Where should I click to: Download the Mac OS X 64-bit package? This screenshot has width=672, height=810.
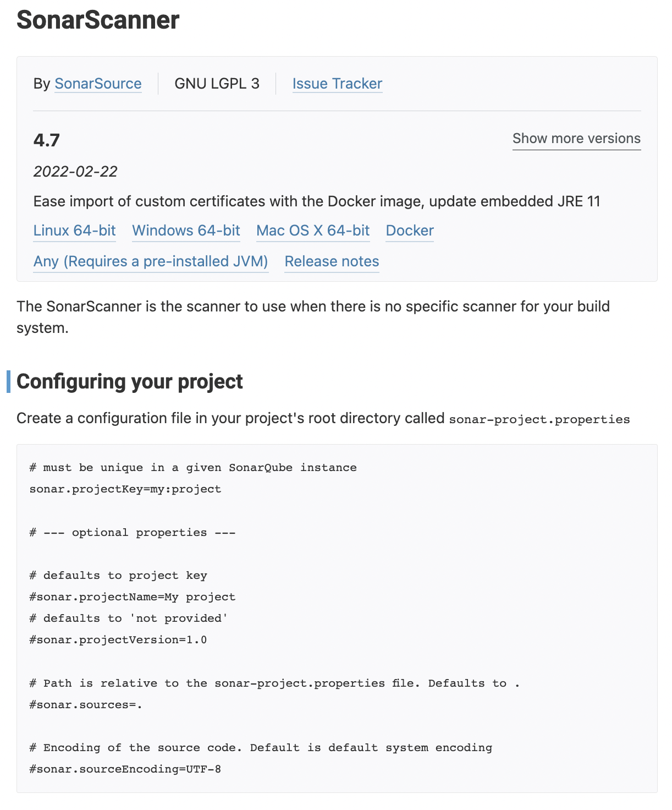(x=313, y=231)
